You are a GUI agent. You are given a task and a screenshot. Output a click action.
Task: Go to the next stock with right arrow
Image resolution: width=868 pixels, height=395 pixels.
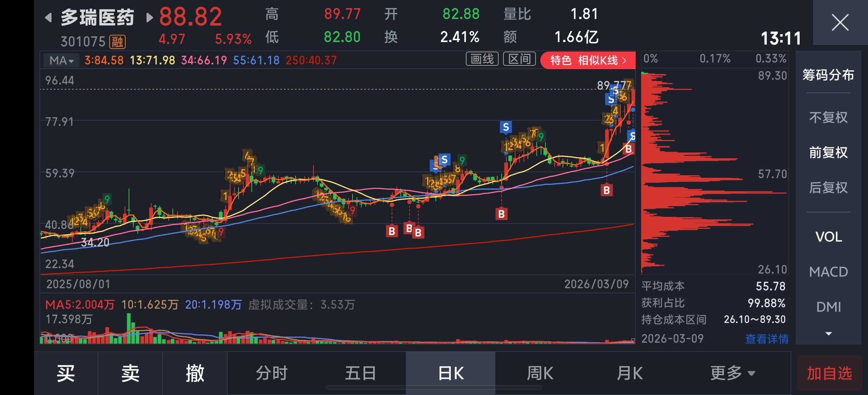pyautogui.click(x=149, y=18)
